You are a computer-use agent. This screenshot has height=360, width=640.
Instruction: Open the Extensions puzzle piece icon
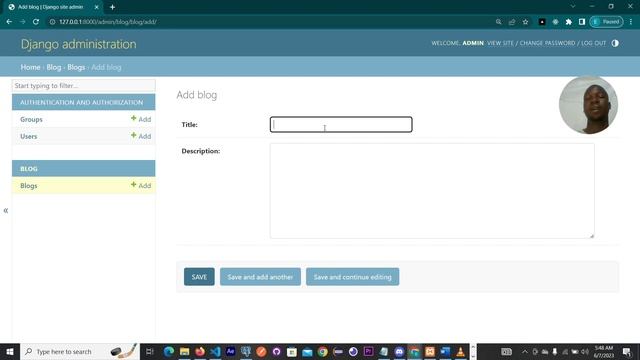point(569,22)
